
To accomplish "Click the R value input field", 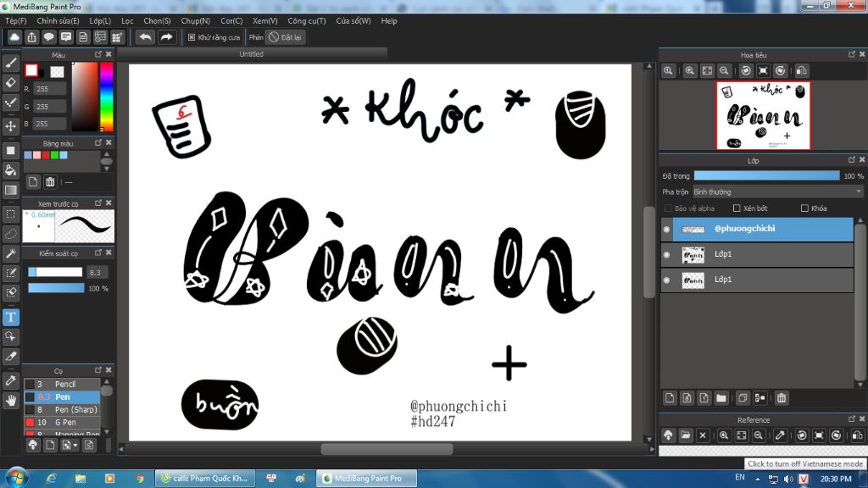I will point(50,88).
